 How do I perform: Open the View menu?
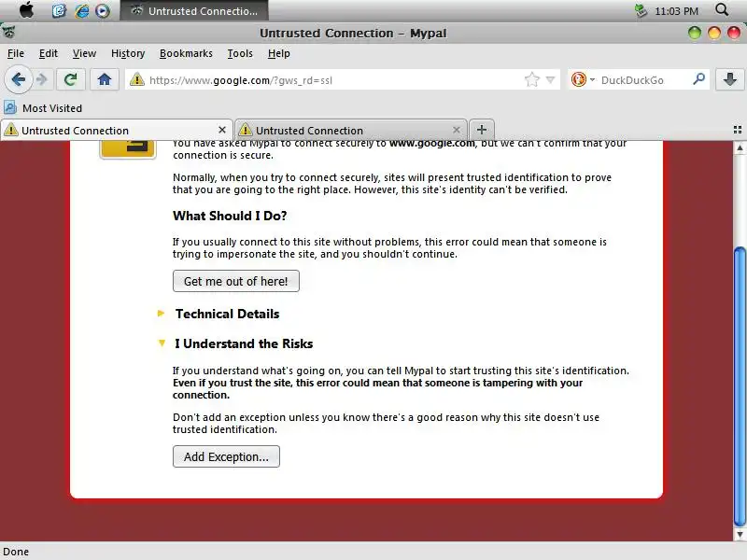point(84,53)
